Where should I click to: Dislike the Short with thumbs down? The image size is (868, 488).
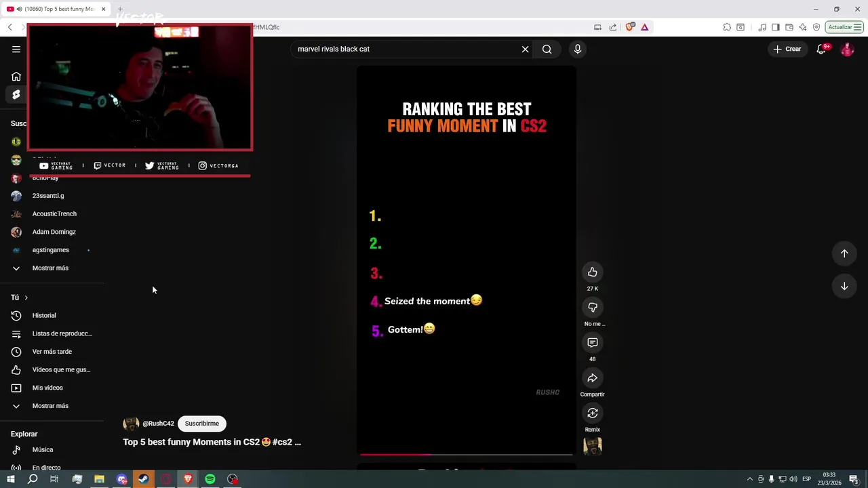593,307
